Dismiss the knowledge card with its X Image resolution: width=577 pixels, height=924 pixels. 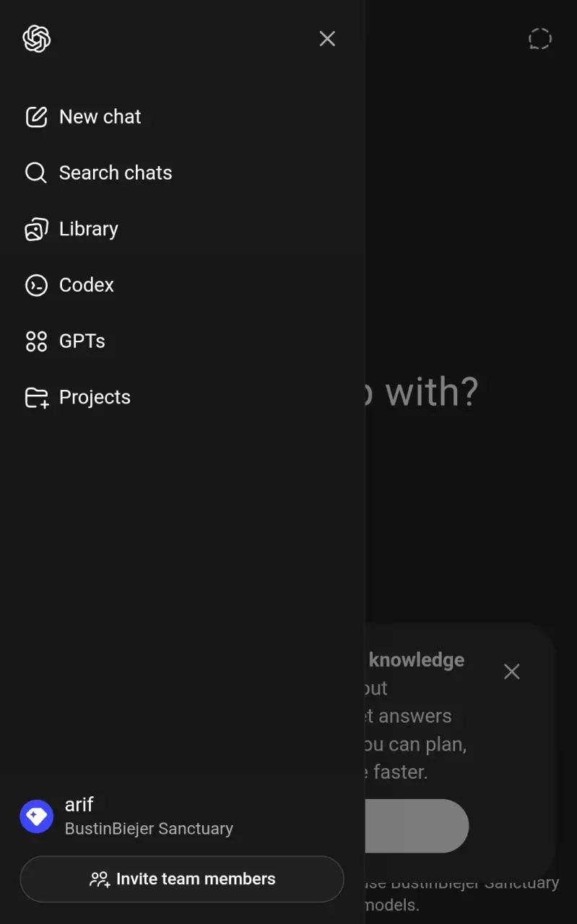[512, 671]
